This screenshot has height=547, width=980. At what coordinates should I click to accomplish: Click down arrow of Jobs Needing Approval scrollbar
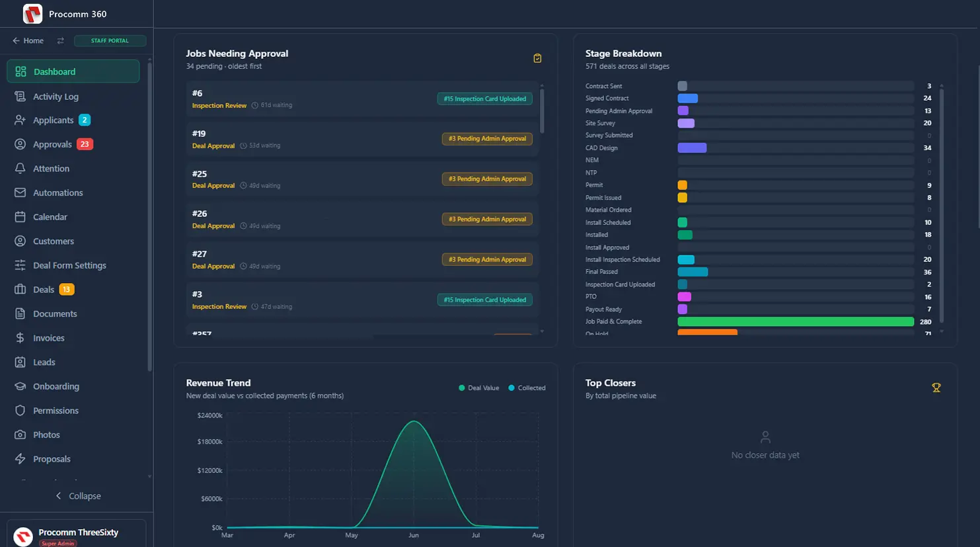542,331
